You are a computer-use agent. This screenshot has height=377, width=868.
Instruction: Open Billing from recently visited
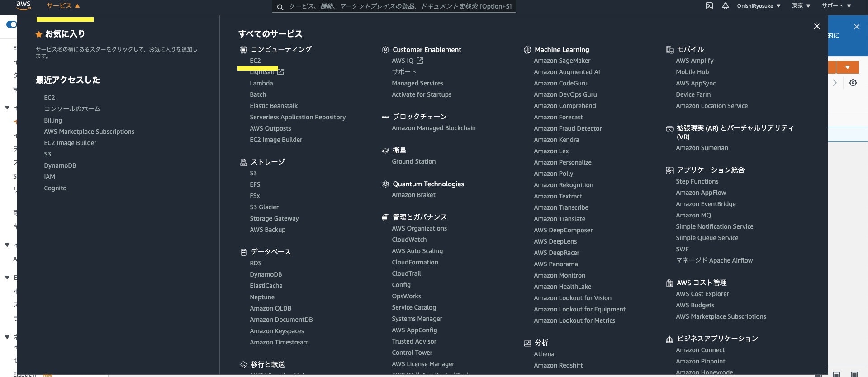pyautogui.click(x=53, y=120)
